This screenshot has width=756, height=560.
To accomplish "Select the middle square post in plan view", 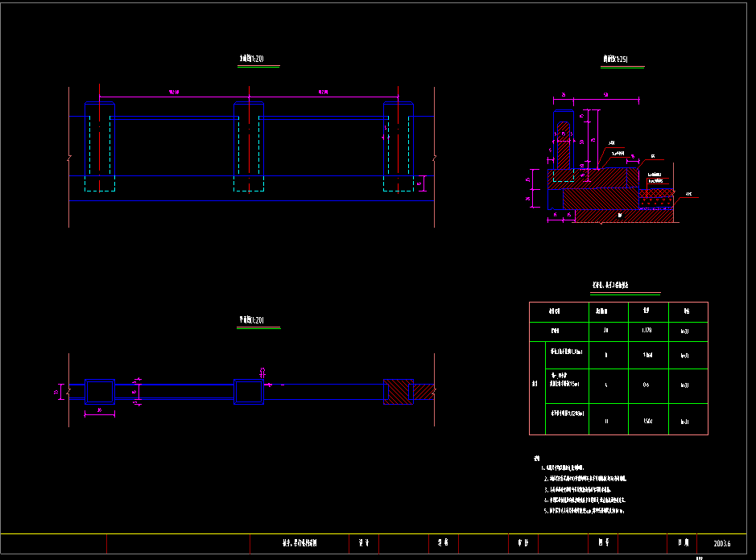I will [x=248, y=392].
